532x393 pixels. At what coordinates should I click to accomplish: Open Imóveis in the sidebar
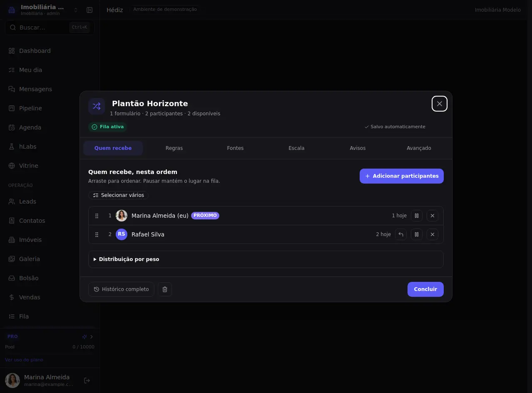(50, 240)
